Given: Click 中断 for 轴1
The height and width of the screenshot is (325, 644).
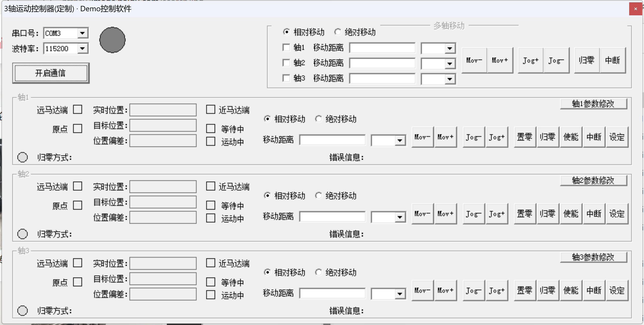Looking at the screenshot, I should tap(594, 137).
